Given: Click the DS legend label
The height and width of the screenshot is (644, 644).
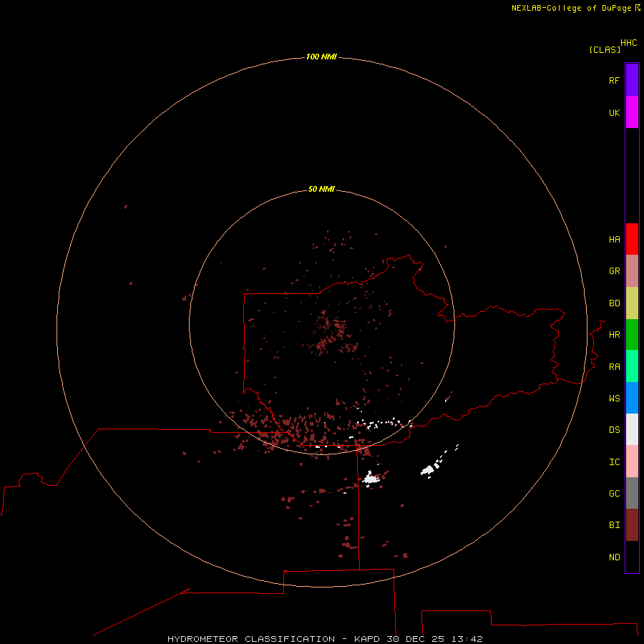Looking at the screenshot, I should pos(614,430).
